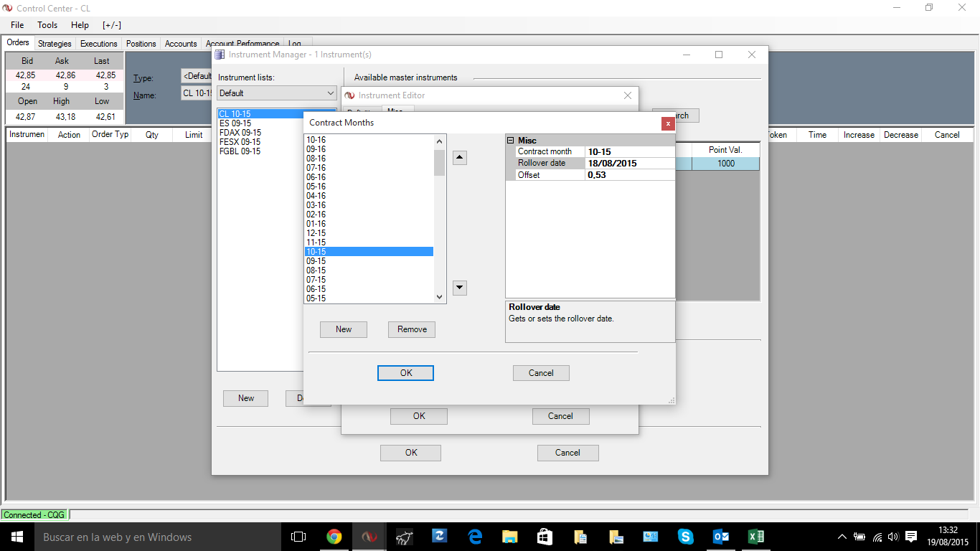This screenshot has width=980, height=551.
Task: Open Microsoft Edge from the taskbar
Action: click(474, 537)
